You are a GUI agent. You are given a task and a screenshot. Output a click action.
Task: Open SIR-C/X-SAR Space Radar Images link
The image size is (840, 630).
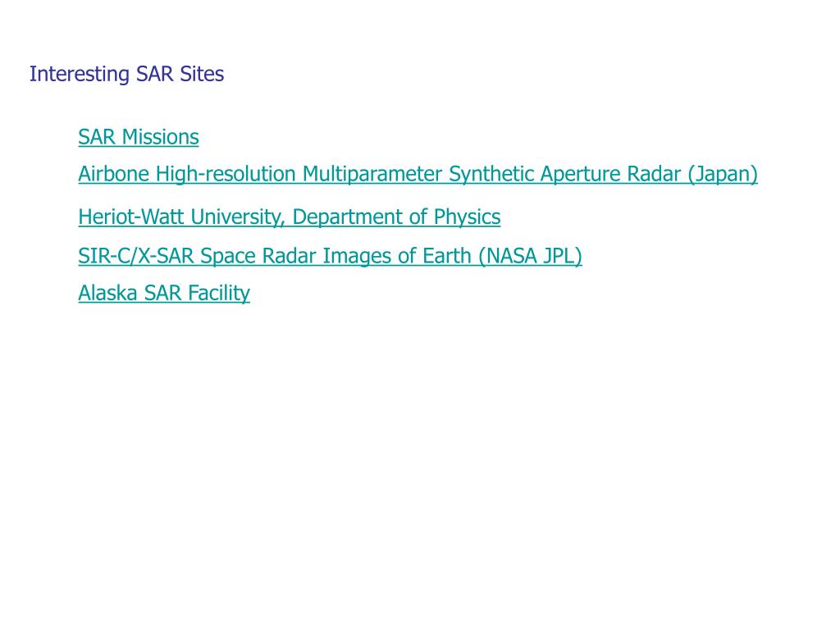point(330,256)
